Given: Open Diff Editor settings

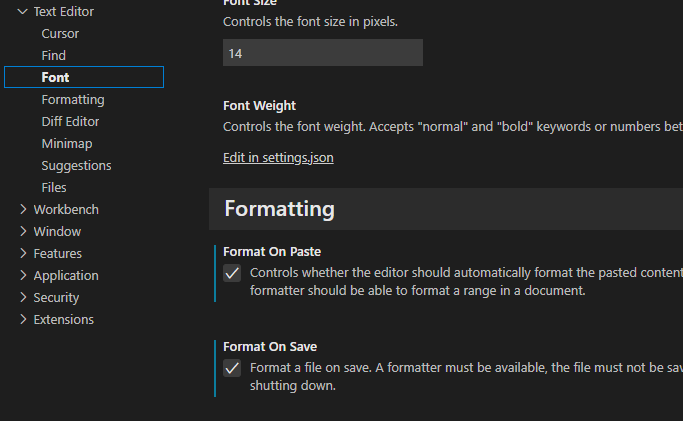Looking at the screenshot, I should pyautogui.click(x=70, y=121).
